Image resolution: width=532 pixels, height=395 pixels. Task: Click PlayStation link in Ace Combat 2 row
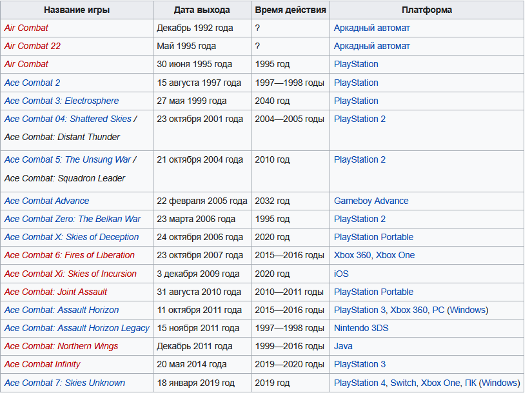[356, 83]
